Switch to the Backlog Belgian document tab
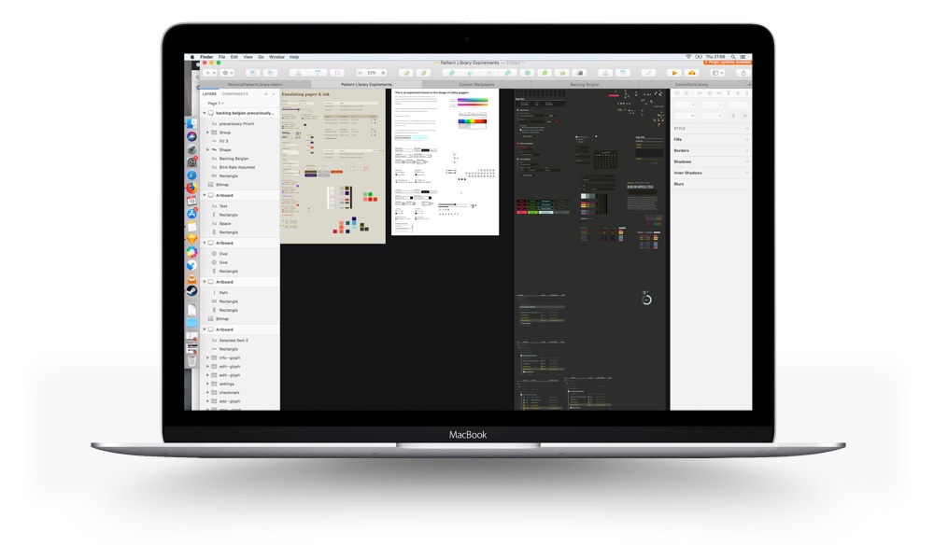934x560 pixels. [x=585, y=84]
